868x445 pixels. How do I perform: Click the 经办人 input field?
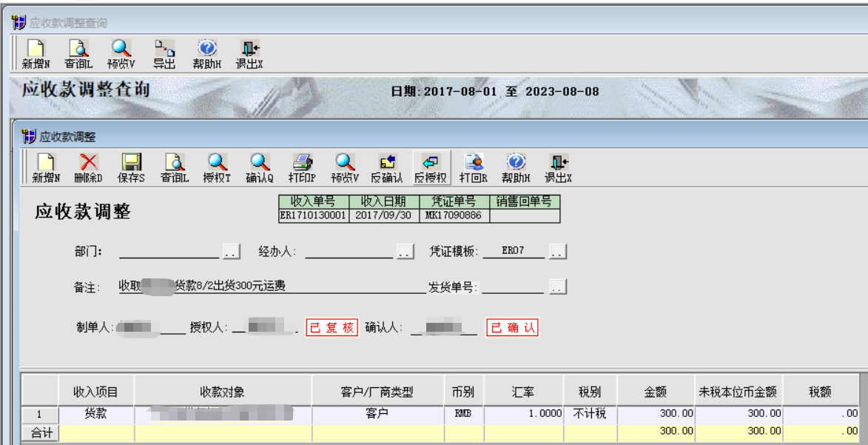coord(349,251)
